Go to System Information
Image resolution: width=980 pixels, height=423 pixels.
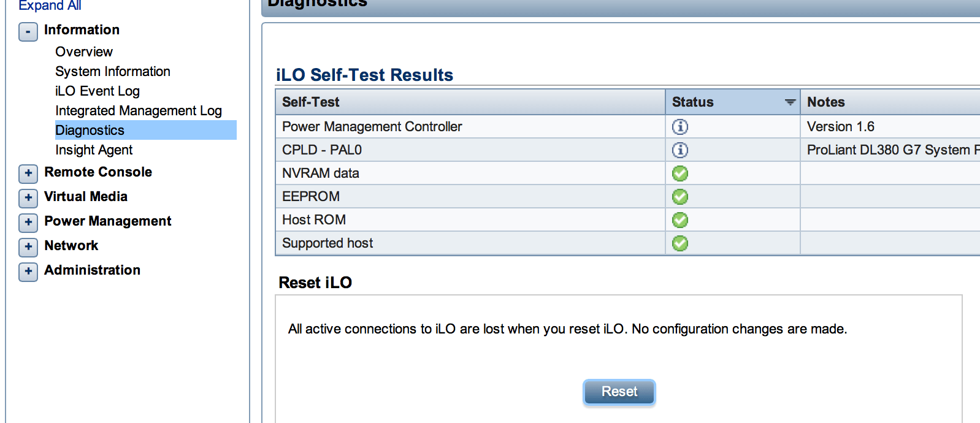pyautogui.click(x=113, y=72)
